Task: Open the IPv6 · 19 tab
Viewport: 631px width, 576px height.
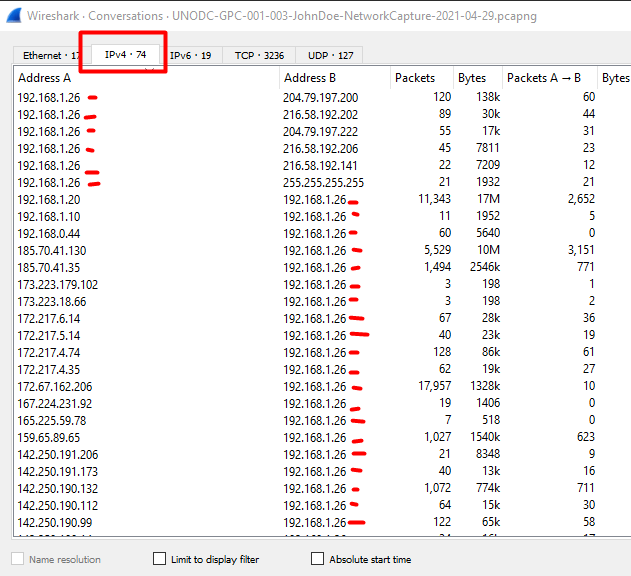Action: coord(190,56)
